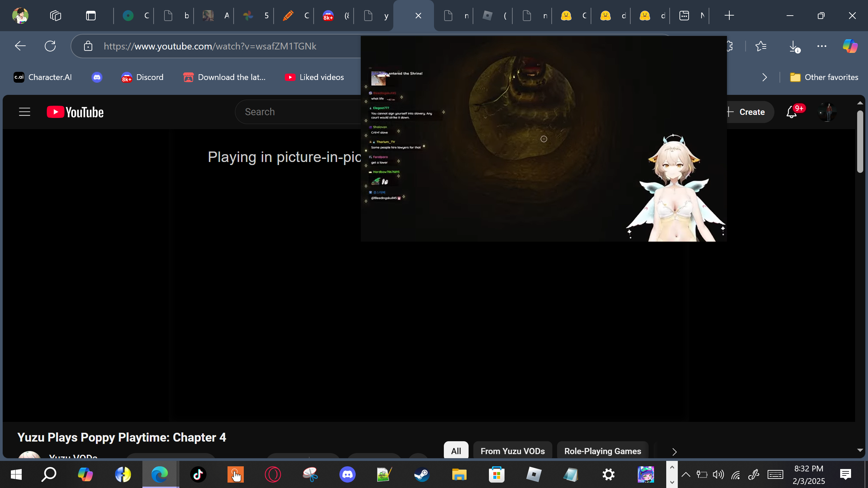Open Windows Settings gear from taskbar
The height and width of the screenshot is (488, 868).
[x=608, y=474]
